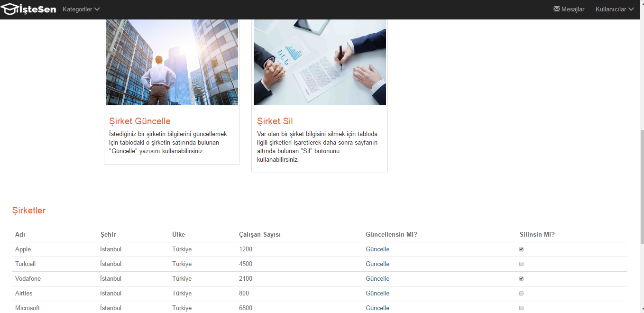Screen dimensions: 644x313
Task: Tick the delete checkbox for Microsoft
Action: 521,308
